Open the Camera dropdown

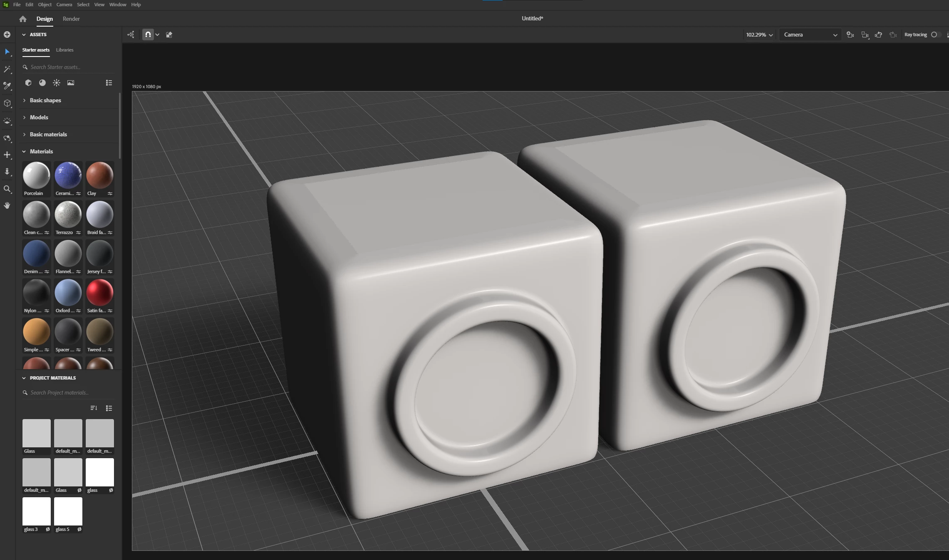click(810, 35)
